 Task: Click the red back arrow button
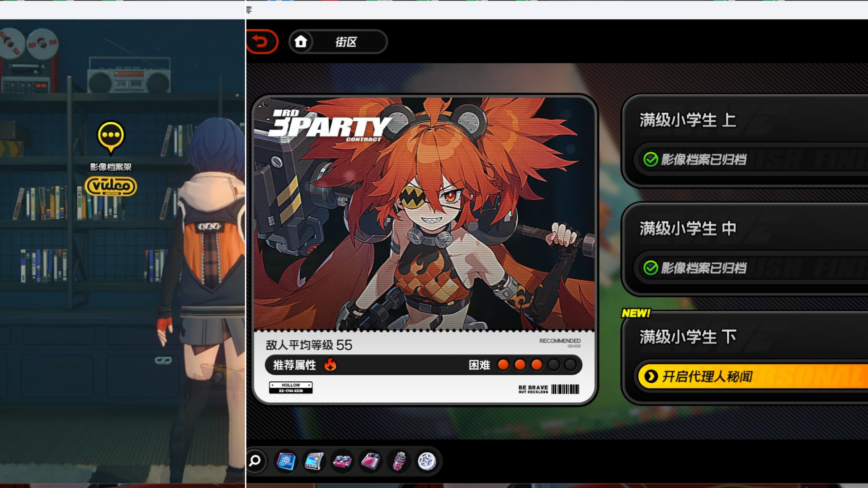[261, 42]
